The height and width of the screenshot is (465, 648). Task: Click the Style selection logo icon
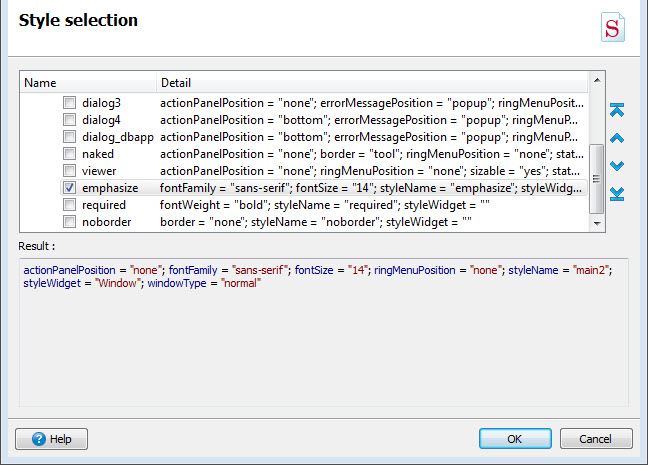pyautogui.click(x=613, y=27)
